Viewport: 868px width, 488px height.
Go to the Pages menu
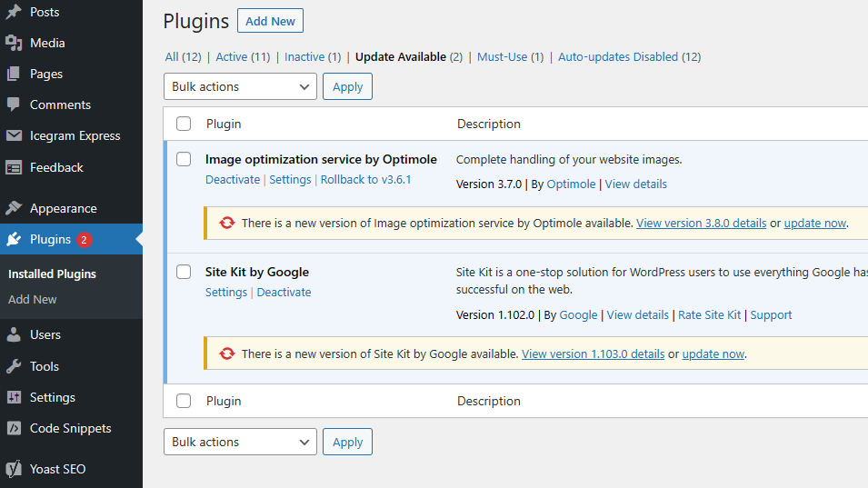[46, 74]
